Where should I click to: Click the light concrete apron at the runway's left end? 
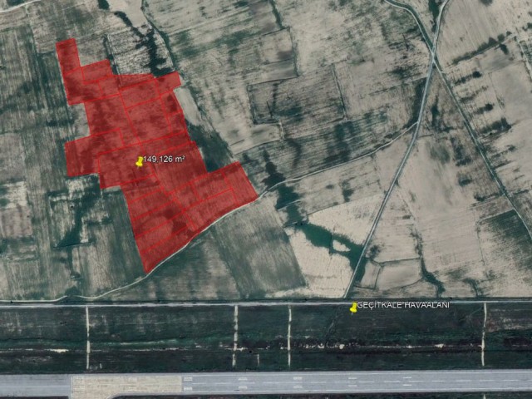(x=126, y=386)
